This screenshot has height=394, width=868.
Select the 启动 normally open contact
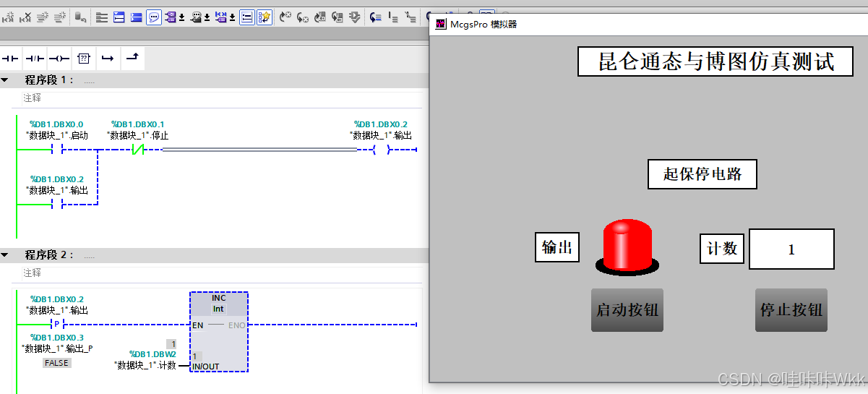[58, 150]
